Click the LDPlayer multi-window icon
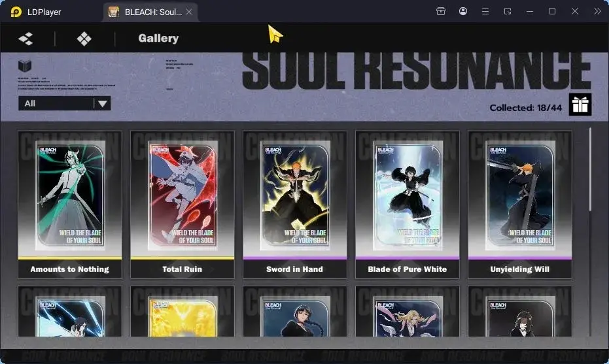The image size is (609, 364). pos(508,11)
